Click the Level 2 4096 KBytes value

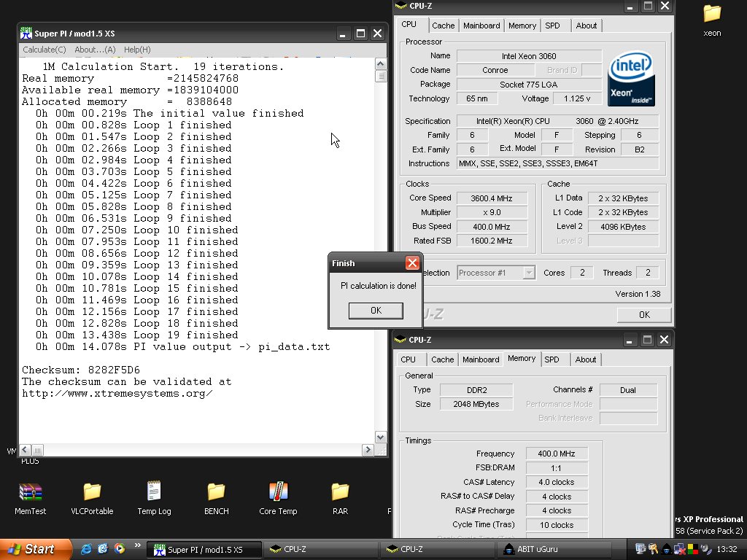point(623,227)
